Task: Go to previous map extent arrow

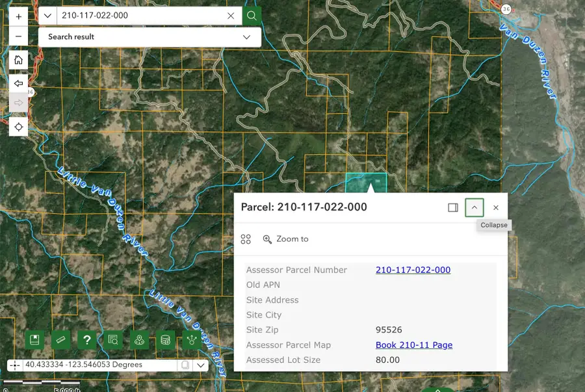Action: click(19, 83)
